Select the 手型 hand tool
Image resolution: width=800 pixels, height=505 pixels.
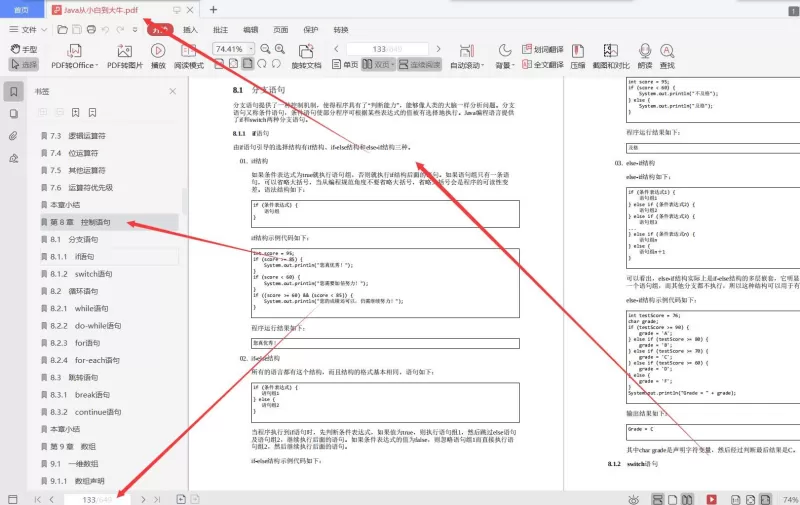point(24,49)
